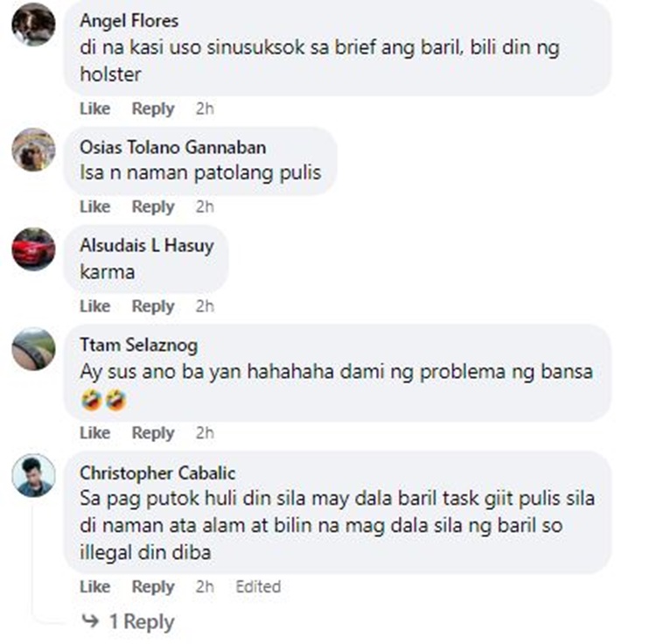Open Osias Tolano Gannaban's avatar
Image resolution: width=656 pixels, height=644 pixels.
[33, 150]
